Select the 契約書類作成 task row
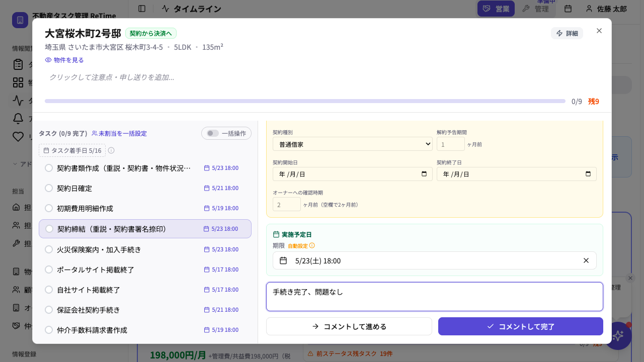 click(145, 168)
